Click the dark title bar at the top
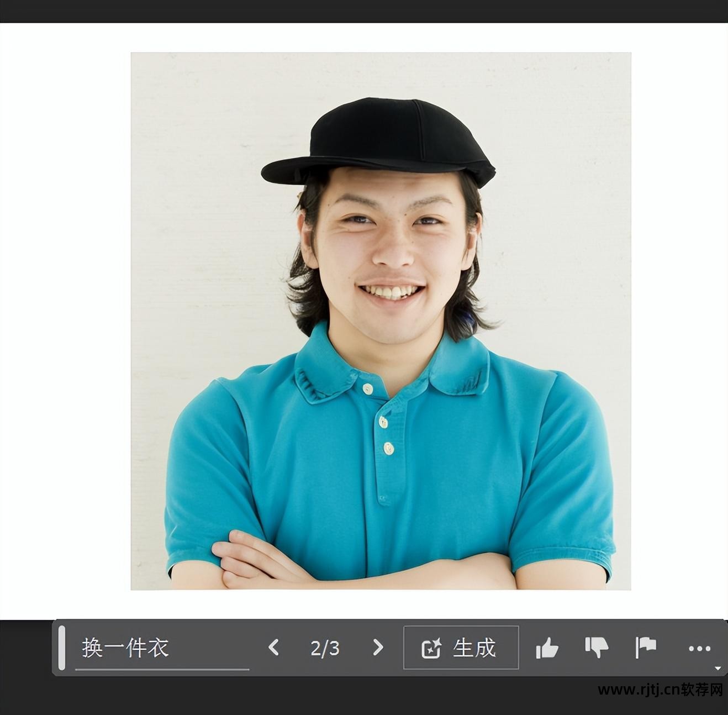Image resolution: width=728 pixels, height=715 pixels. [364, 11]
